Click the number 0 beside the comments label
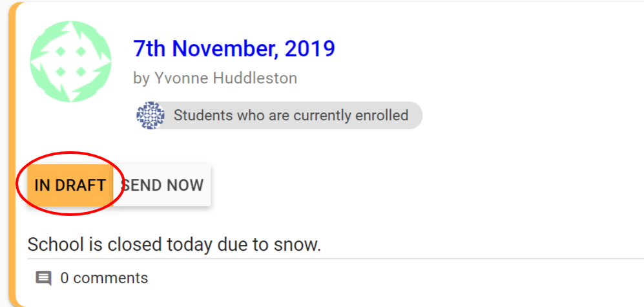Image resolution: width=644 pixels, height=307 pixels. tap(65, 279)
